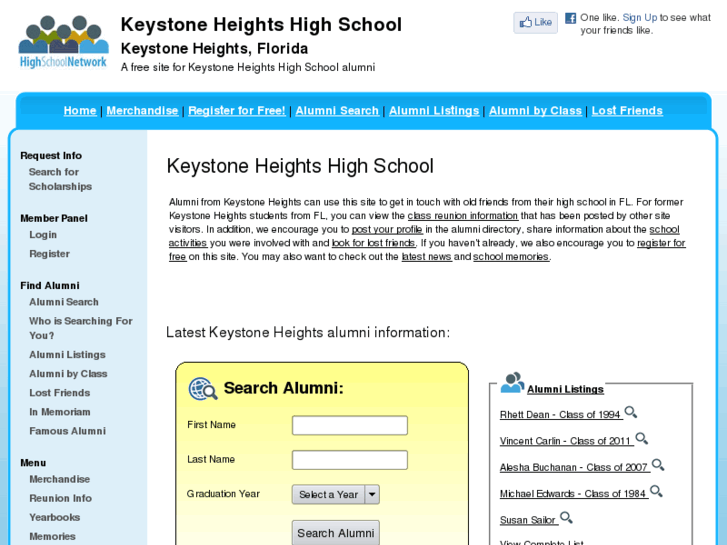Open Memories sidebar link
Screen dimensions: 727x545
(x=52, y=536)
